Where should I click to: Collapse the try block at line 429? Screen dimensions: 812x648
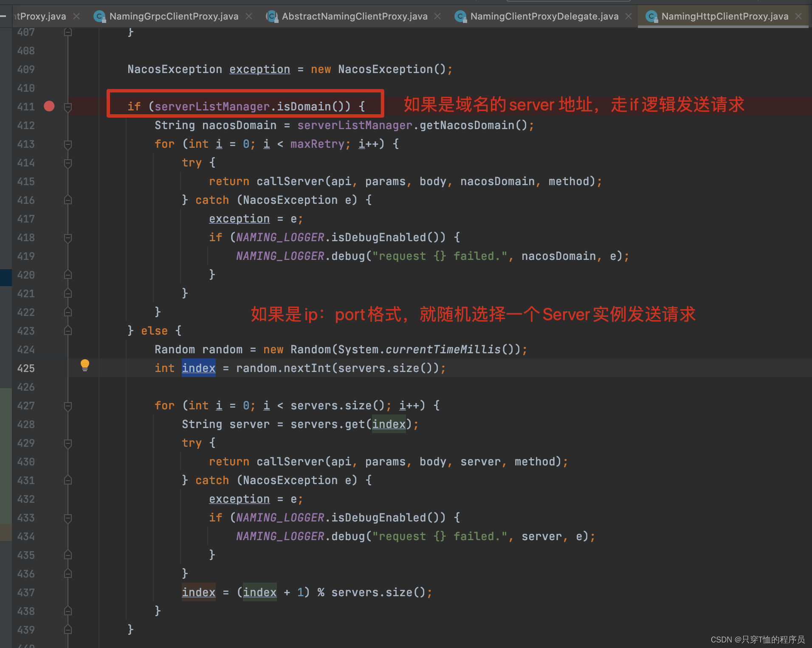click(68, 443)
